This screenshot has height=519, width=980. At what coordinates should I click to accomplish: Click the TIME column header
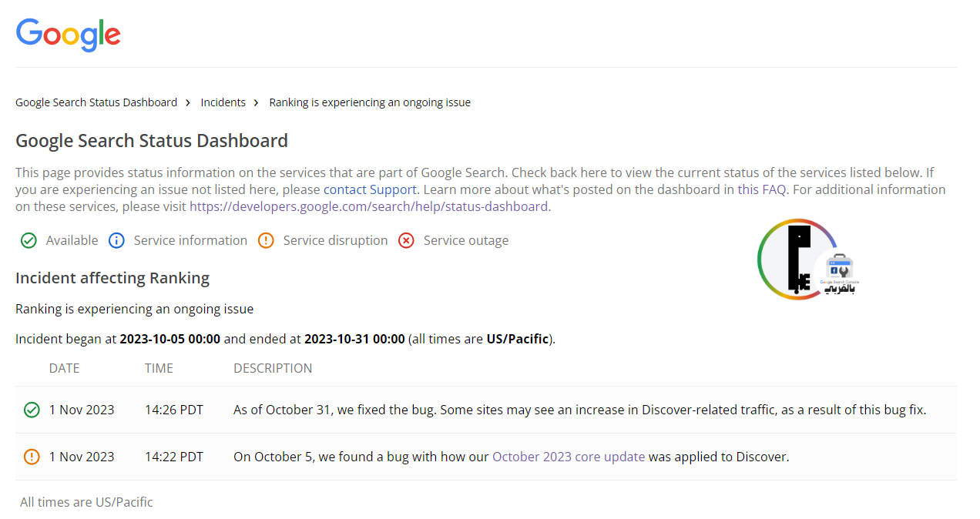pos(159,368)
